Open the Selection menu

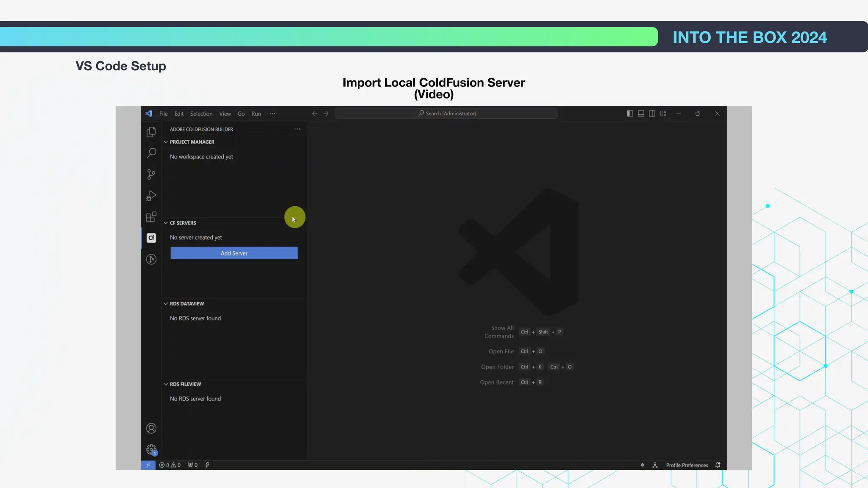coord(201,114)
